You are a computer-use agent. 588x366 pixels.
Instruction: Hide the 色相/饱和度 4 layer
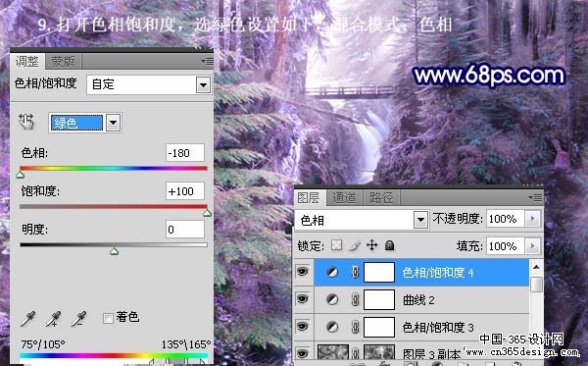[303, 272]
